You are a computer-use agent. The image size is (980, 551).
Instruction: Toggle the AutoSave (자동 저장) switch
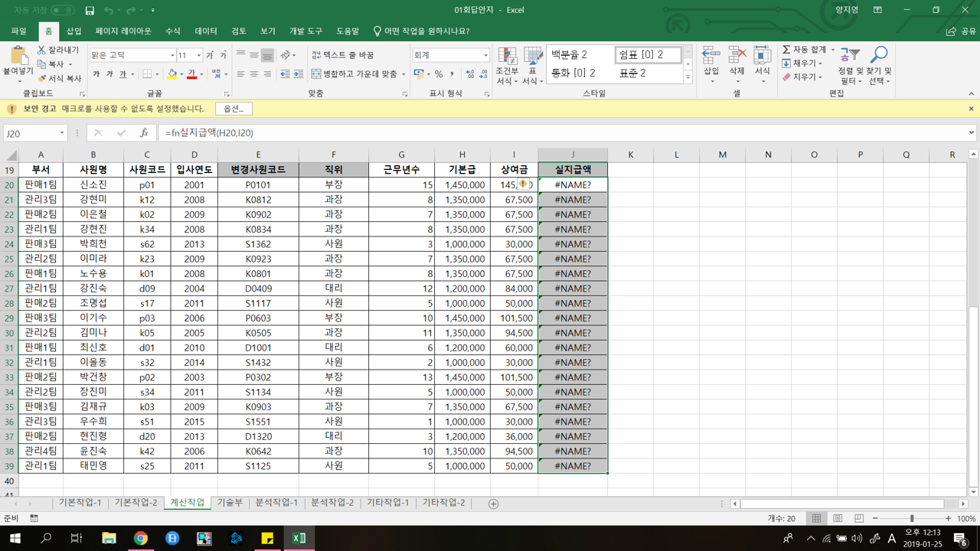63,10
